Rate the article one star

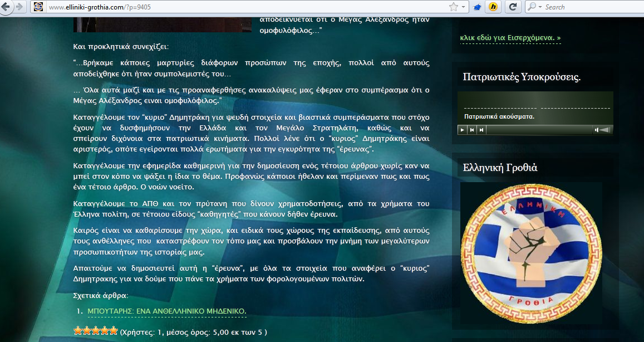[77, 330]
